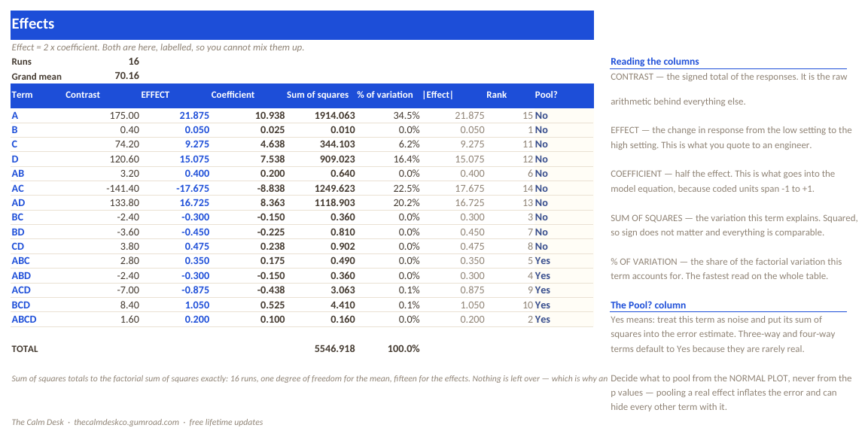Select the |Effect| column header

437,95
